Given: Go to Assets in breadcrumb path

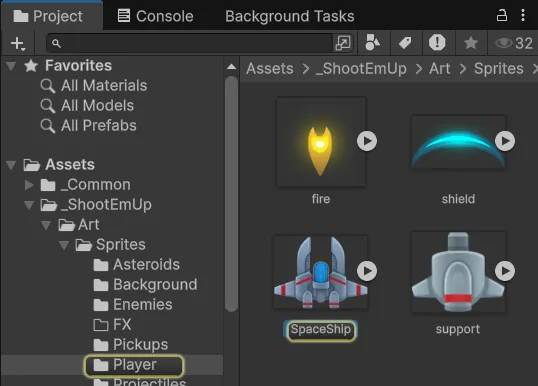Looking at the screenshot, I should tap(270, 69).
